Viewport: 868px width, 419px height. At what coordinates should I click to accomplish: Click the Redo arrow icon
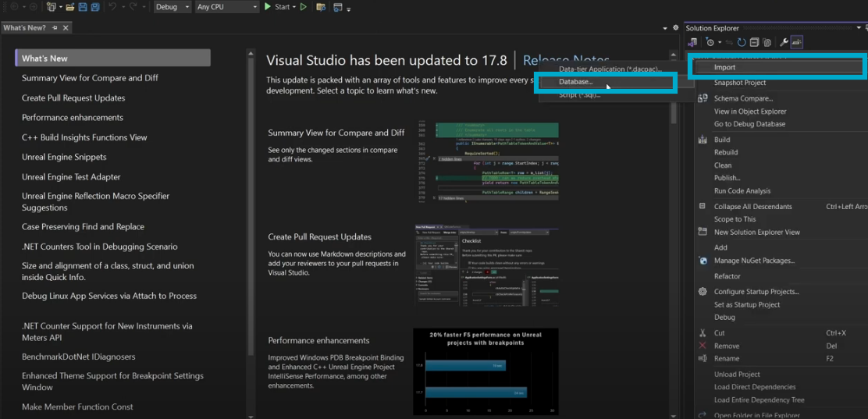tap(133, 7)
